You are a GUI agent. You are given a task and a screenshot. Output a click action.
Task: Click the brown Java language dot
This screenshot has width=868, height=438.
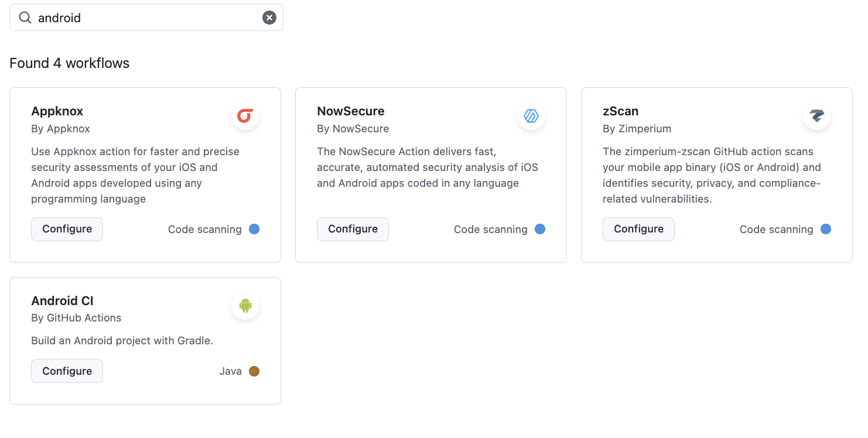tap(254, 371)
